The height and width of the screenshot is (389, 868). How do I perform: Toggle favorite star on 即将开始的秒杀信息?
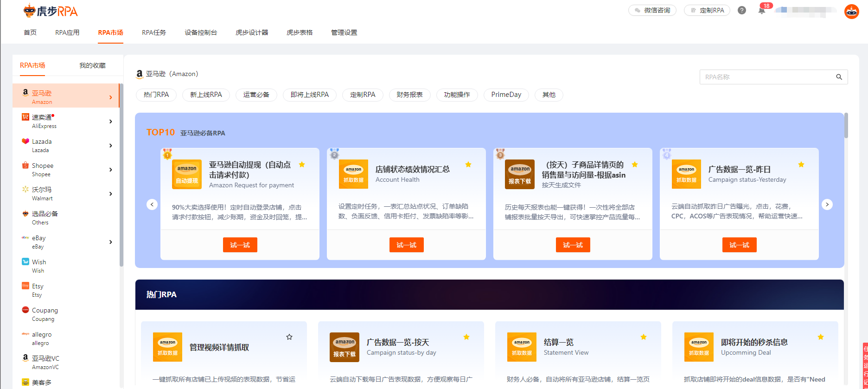click(821, 337)
